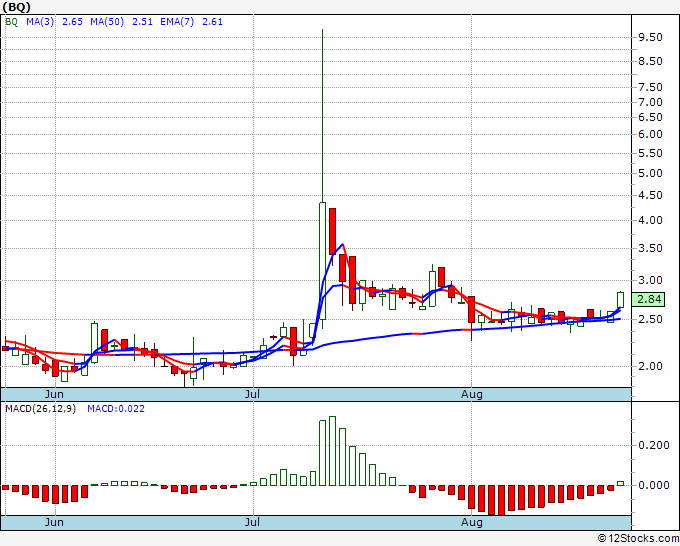
Task: Click the 8.50 price axis label
Action: pyautogui.click(x=651, y=61)
